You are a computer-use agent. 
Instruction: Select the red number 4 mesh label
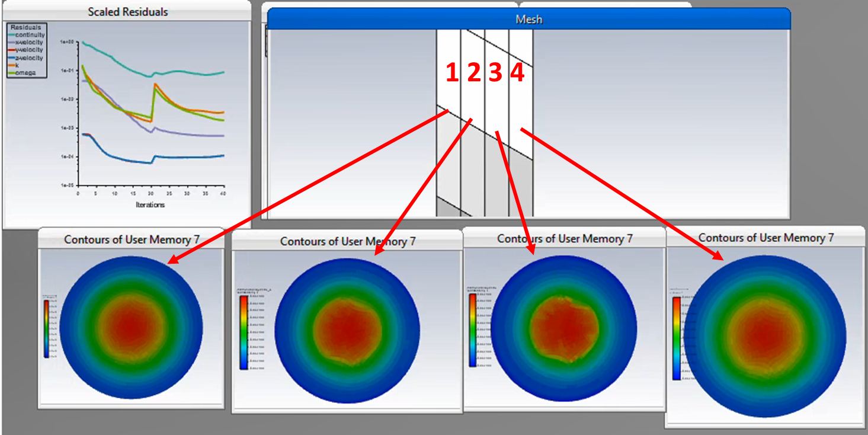point(517,73)
